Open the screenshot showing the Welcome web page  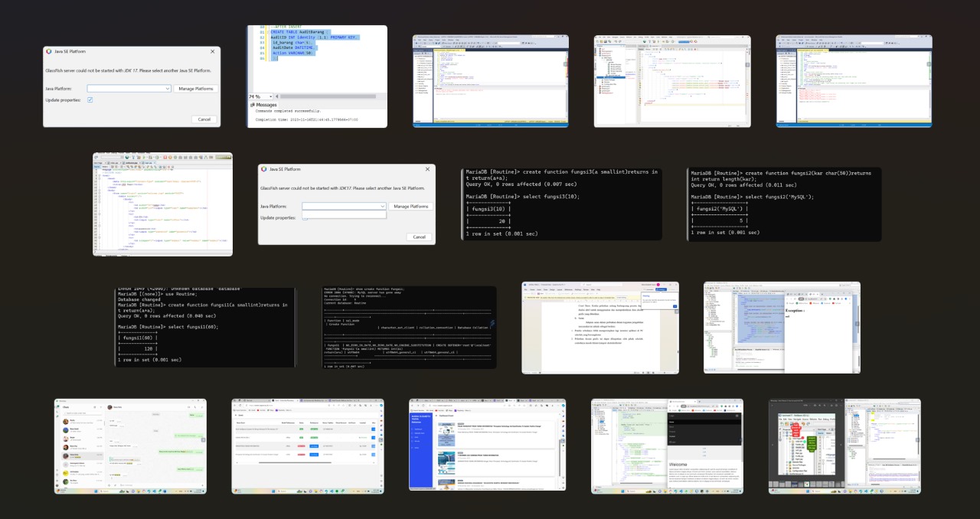point(667,446)
